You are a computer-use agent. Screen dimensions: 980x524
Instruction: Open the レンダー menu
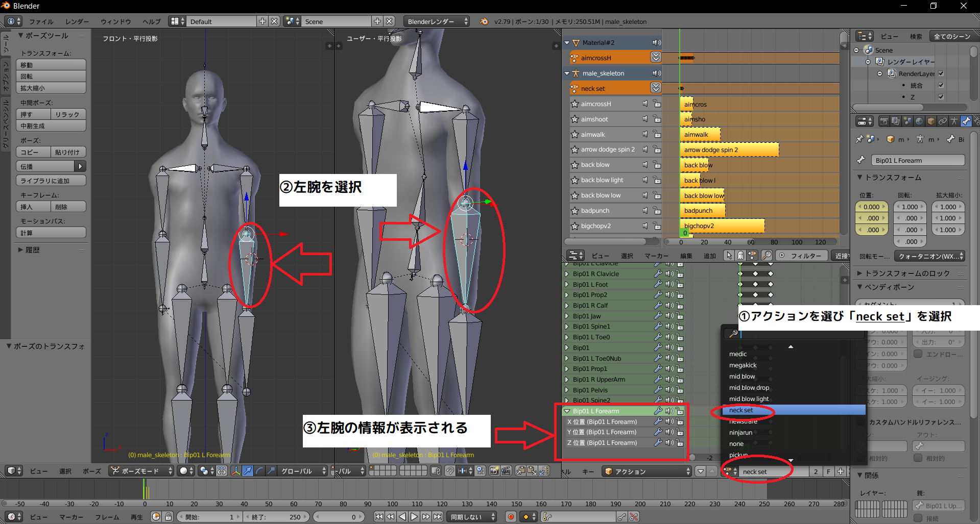(x=77, y=21)
